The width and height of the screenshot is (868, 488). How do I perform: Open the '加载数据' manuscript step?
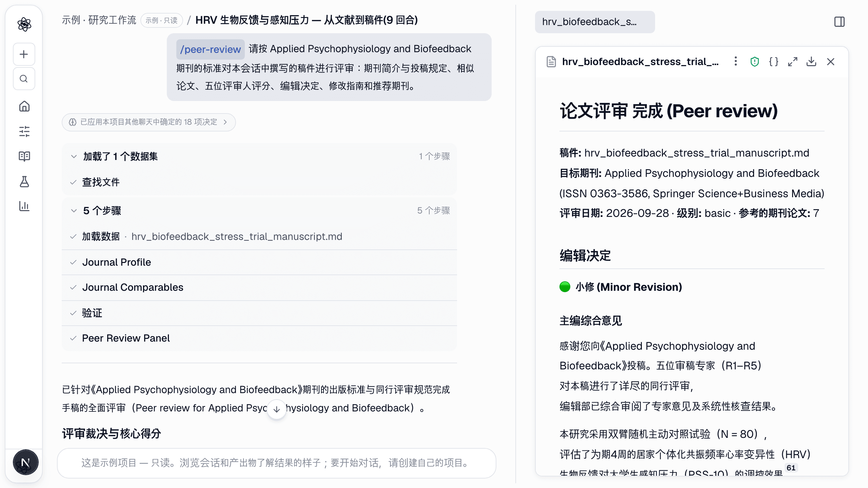pyautogui.click(x=259, y=237)
